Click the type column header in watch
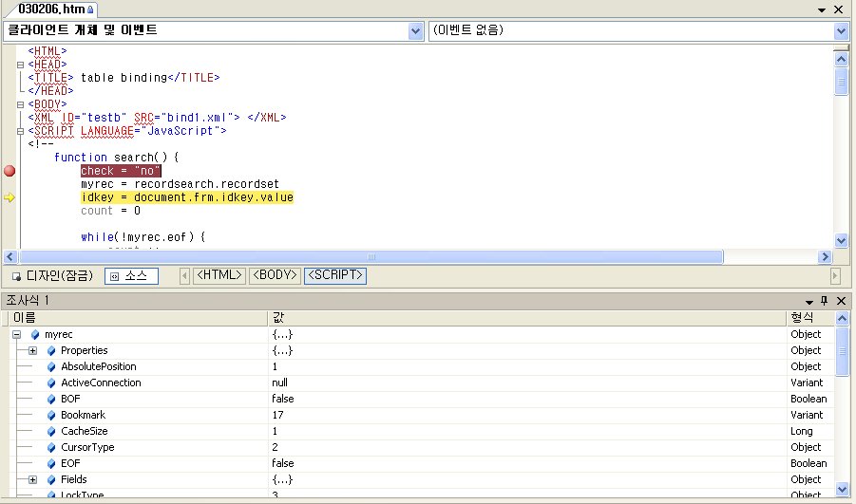Image resolution: width=856 pixels, height=504 pixels. pyautogui.click(x=810, y=317)
